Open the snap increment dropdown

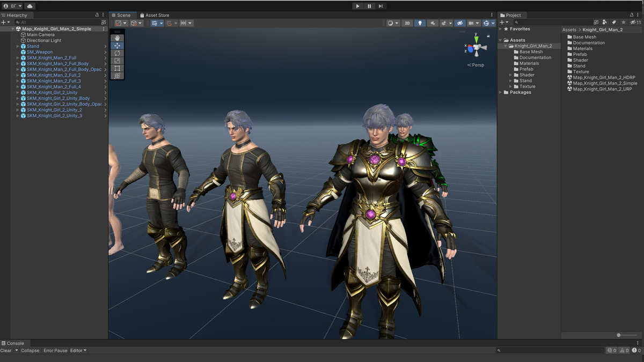[x=186, y=23]
